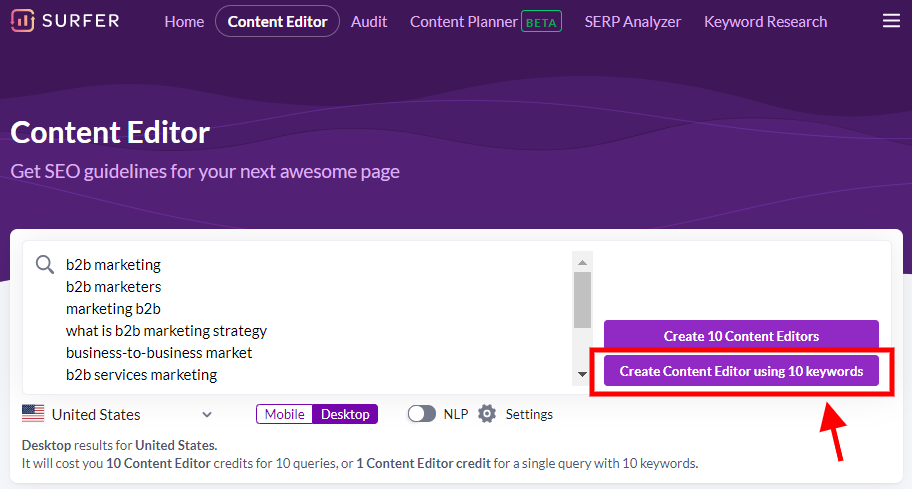Image resolution: width=912 pixels, height=489 pixels.
Task: Click 'what is b2b marketing strategy' keyword
Action: (166, 331)
